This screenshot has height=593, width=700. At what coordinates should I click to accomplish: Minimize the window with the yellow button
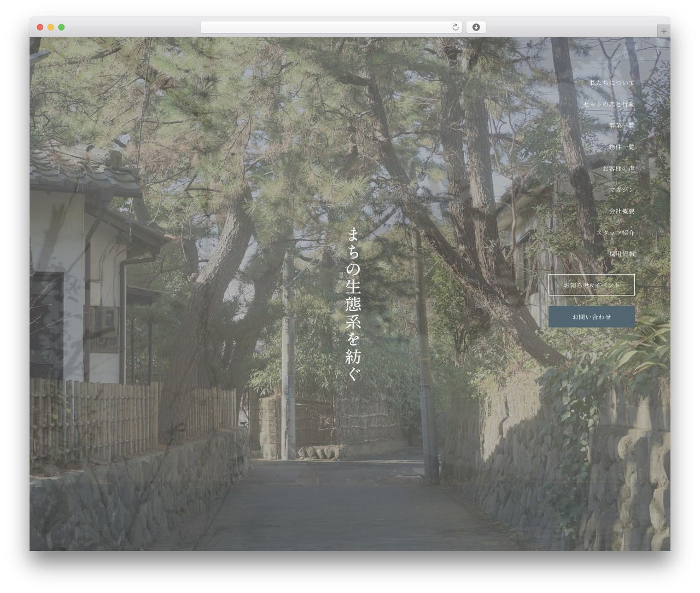pyautogui.click(x=51, y=27)
